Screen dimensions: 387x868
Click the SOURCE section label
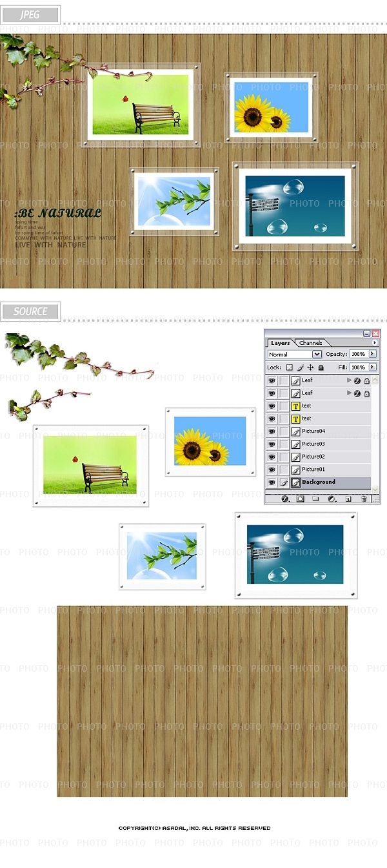[x=30, y=311]
